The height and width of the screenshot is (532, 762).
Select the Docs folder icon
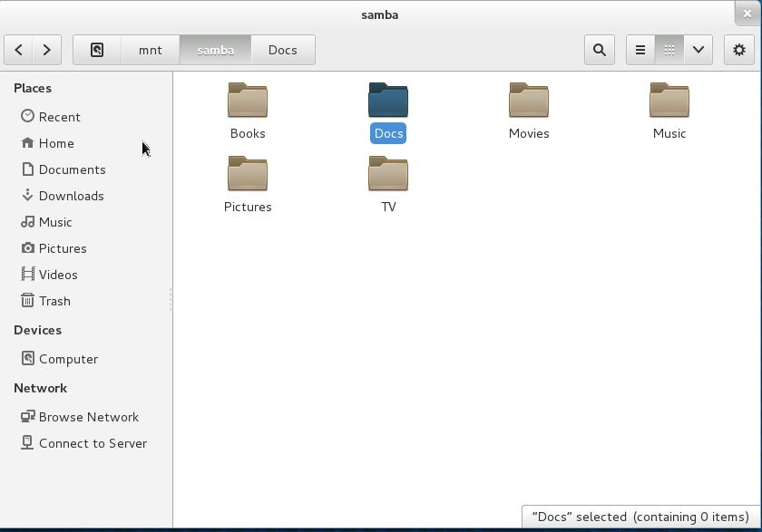pos(388,100)
